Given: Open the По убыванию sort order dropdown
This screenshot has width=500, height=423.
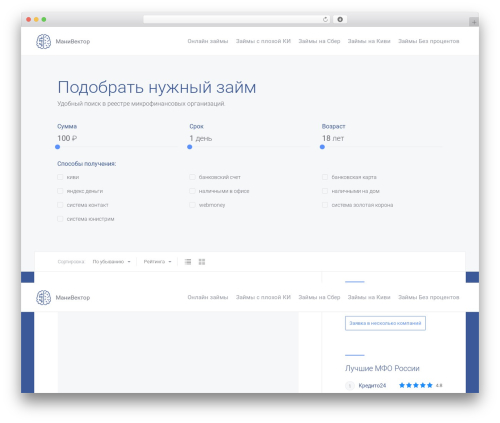Looking at the screenshot, I should [x=111, y=262].
